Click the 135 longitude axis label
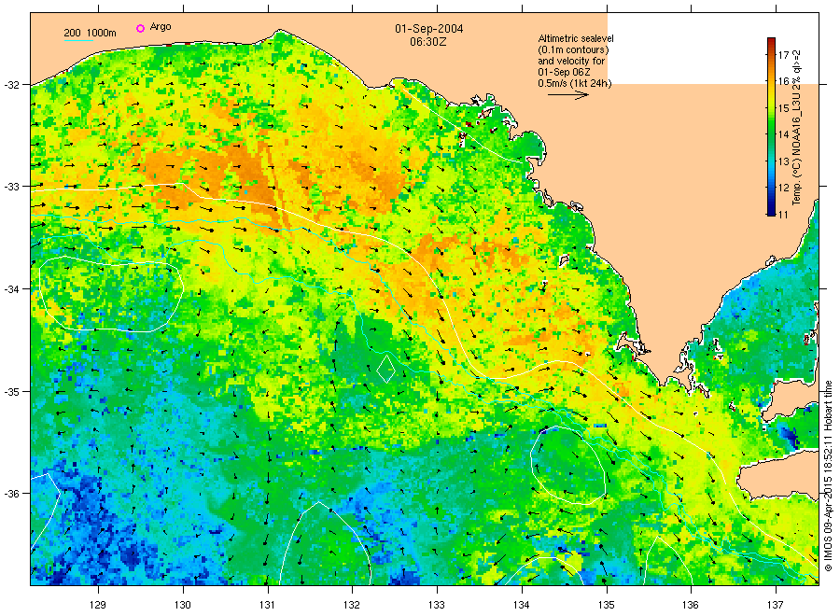This screenshot has width=840, height=616. tap(607, 605)
